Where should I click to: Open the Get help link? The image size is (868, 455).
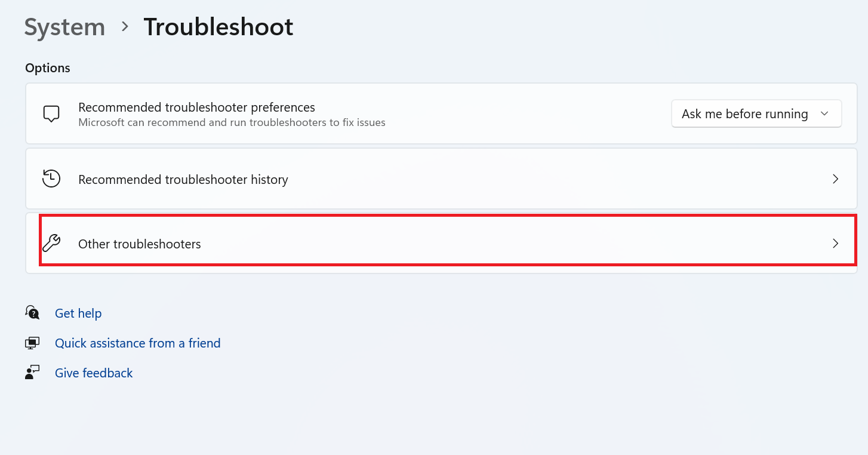78,313
